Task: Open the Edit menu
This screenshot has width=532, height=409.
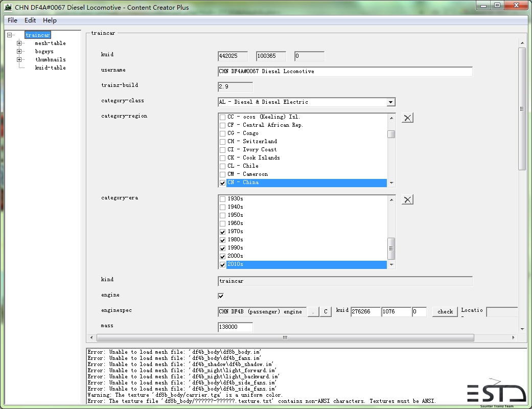Action: [x=30, y=20]
